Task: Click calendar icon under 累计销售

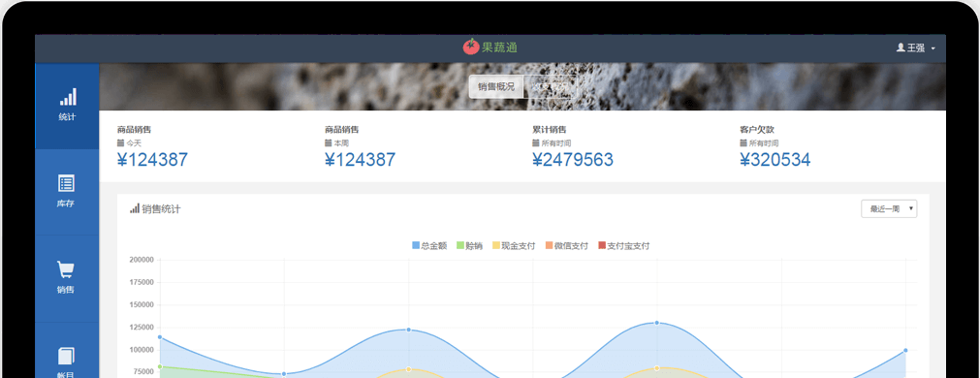Action: pyautogui.click(x=535, y=143)
